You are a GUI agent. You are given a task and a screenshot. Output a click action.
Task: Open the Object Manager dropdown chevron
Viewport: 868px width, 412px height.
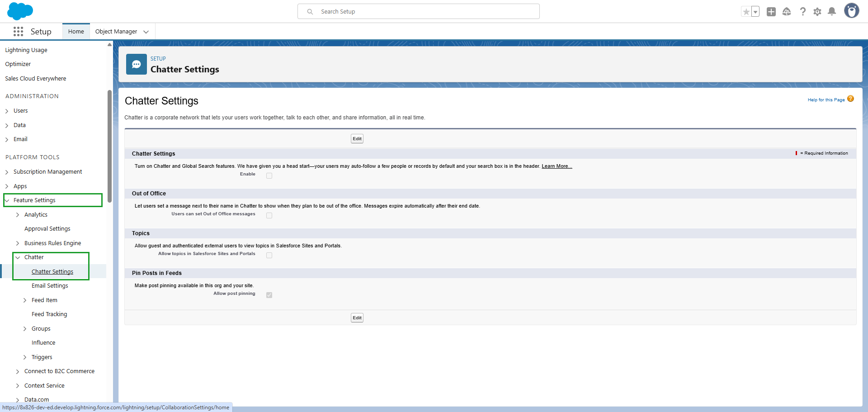(x=146, y=32)
